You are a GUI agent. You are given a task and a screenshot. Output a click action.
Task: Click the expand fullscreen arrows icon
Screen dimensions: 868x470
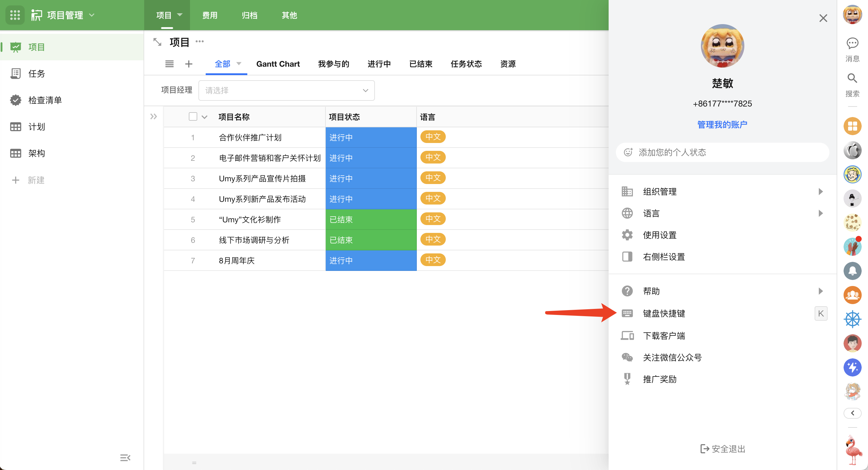157,42
